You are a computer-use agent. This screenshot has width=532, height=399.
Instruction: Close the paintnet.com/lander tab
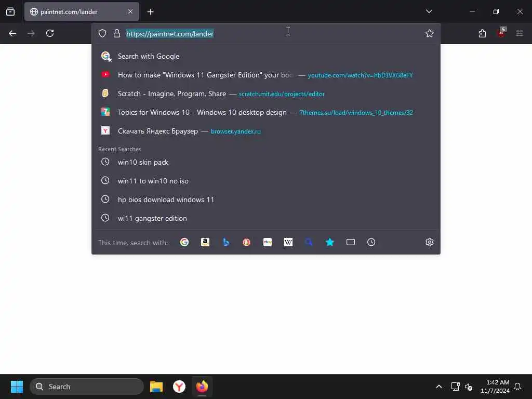(130, 11)
